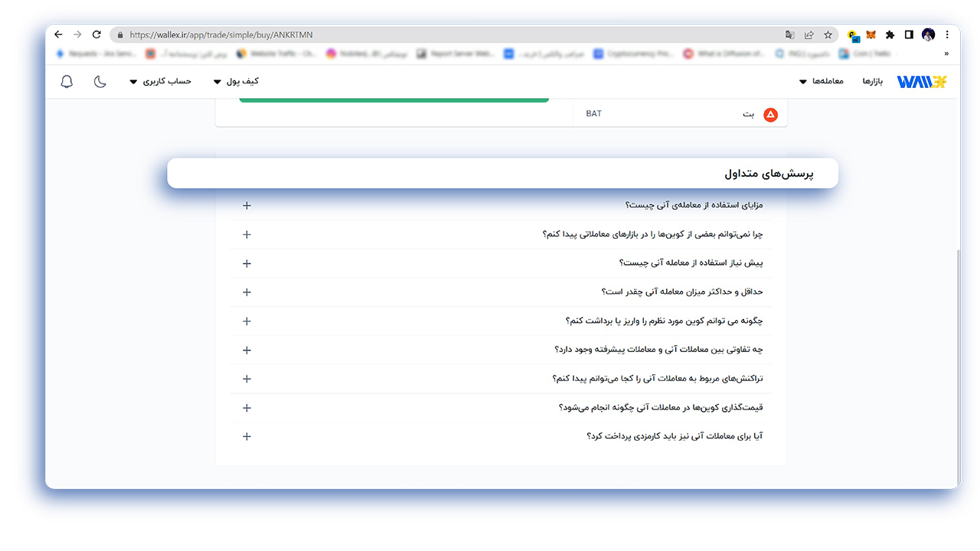Viewport: 980px width, 551px height.
Task: Click the green button above the BAT row
Action: coord(394,99)
